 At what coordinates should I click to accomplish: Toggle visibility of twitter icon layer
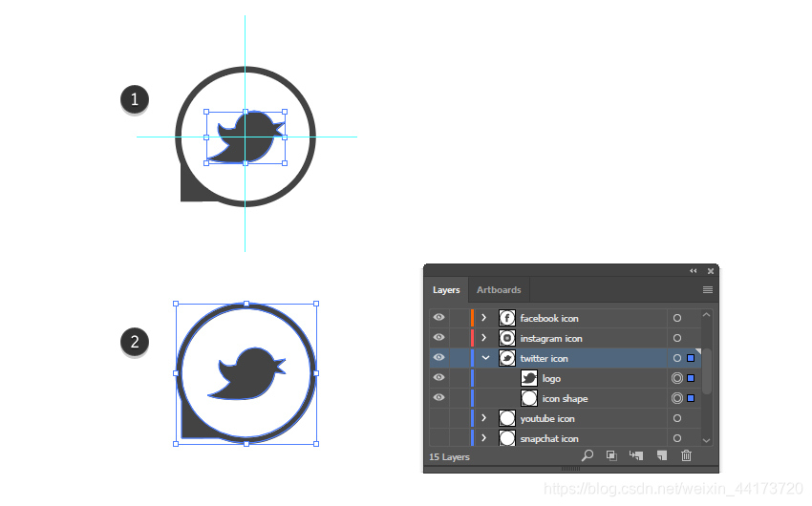438,357
